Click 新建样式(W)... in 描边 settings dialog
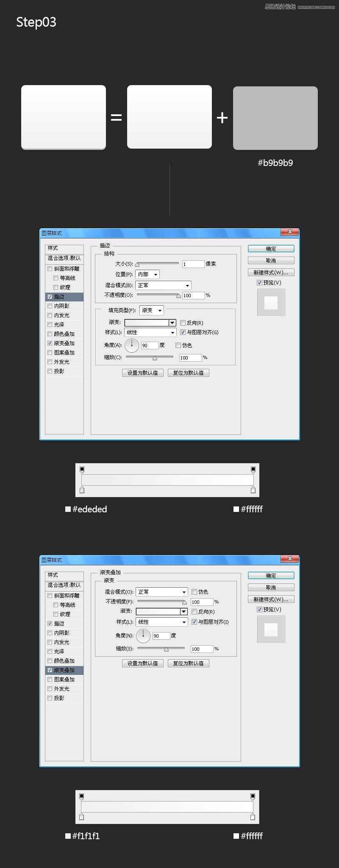Screen dimensions: 339x868 tap(271, 272)
